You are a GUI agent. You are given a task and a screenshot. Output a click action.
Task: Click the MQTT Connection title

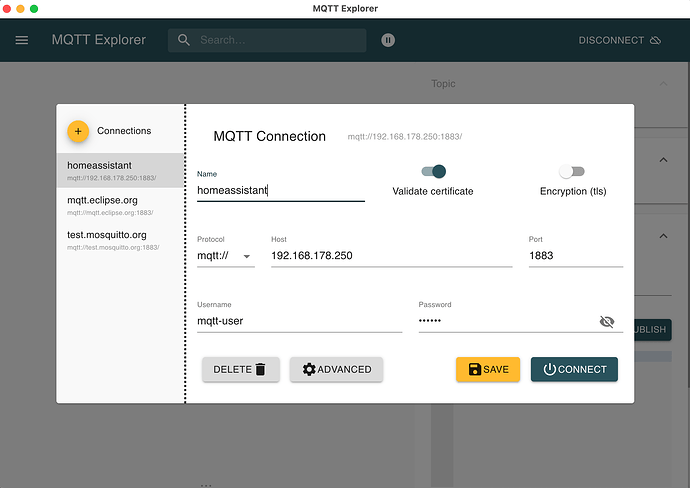point(269,136)
